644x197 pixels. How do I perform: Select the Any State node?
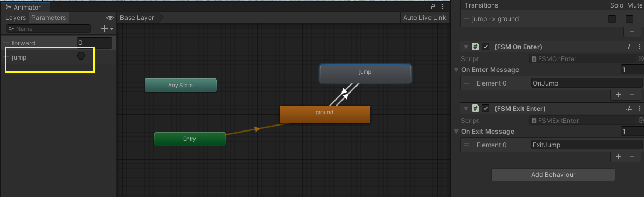pos(180,85)
